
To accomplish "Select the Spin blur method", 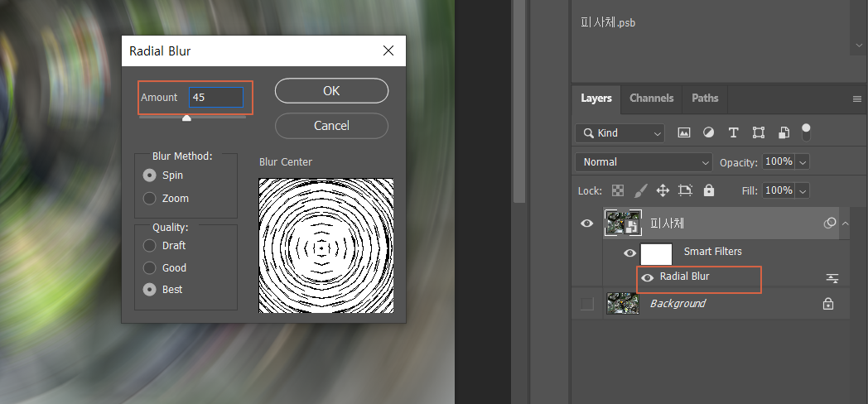I will (x=149, y=176).
